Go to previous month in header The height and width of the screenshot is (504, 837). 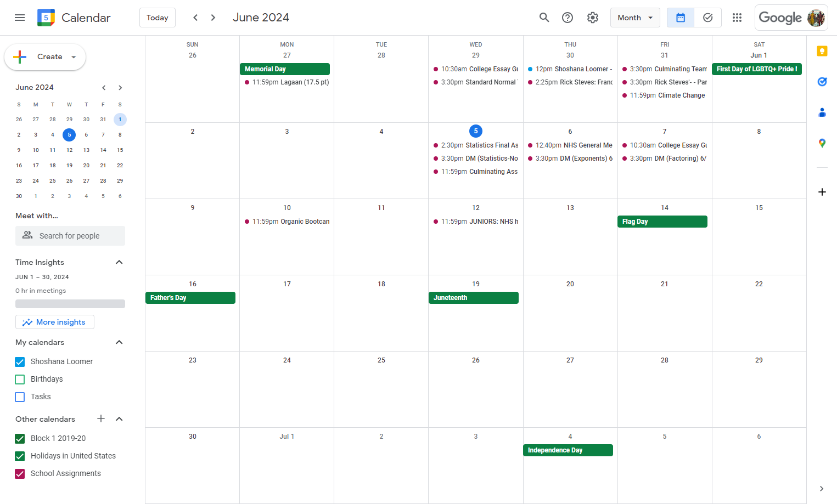(195, 18)
